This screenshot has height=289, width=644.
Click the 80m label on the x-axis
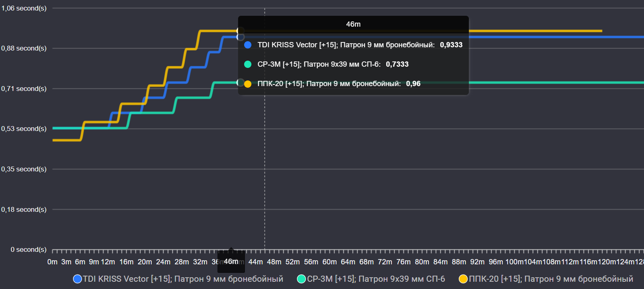point(422,262)
